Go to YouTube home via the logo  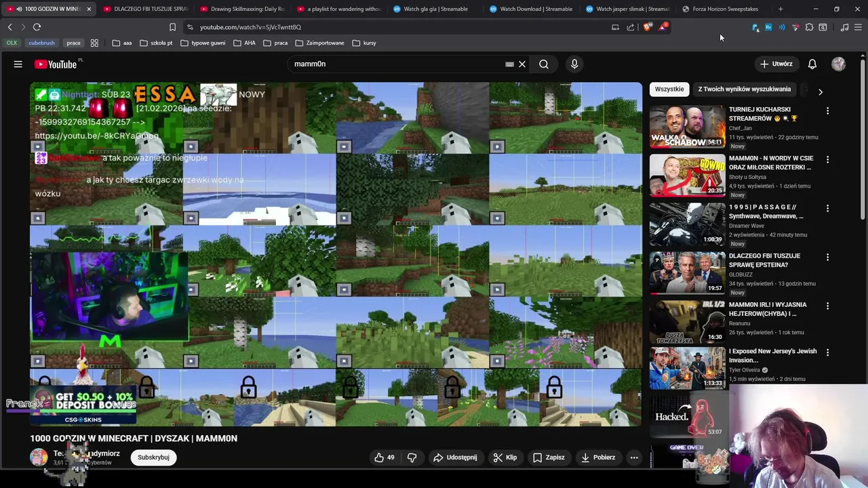pos(56,64)
